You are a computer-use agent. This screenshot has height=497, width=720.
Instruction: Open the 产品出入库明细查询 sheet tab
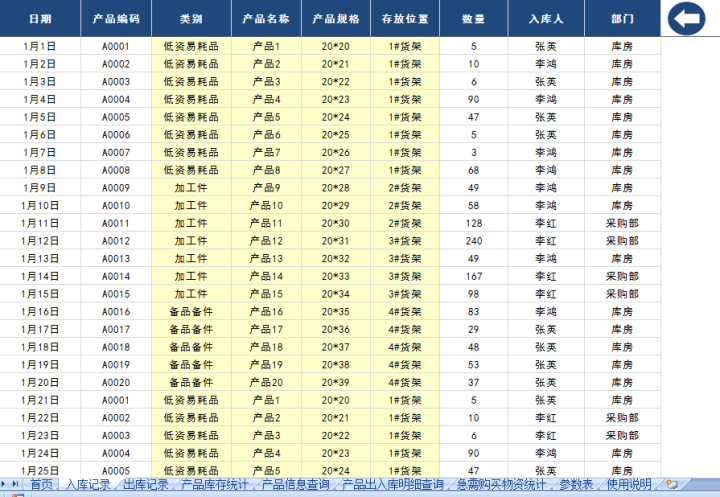click(393, 484)
